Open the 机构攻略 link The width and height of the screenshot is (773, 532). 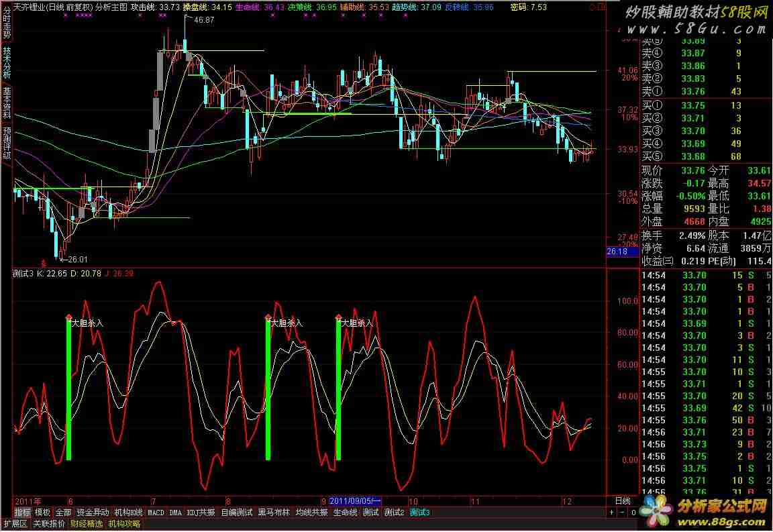tap(124, 524)
